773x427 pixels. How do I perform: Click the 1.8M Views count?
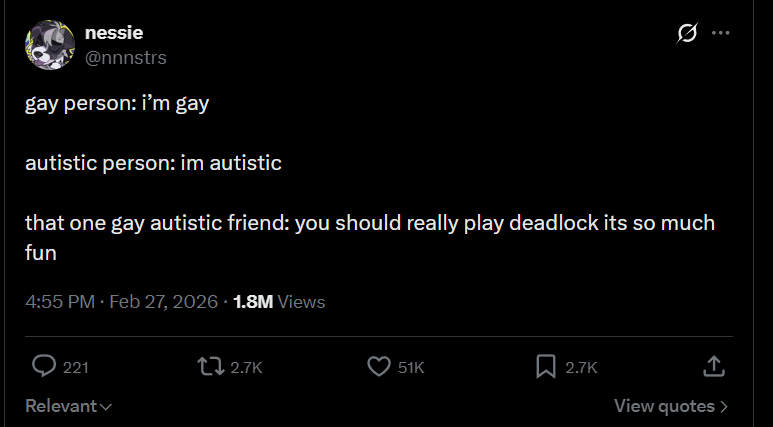(x=279, y=302)
